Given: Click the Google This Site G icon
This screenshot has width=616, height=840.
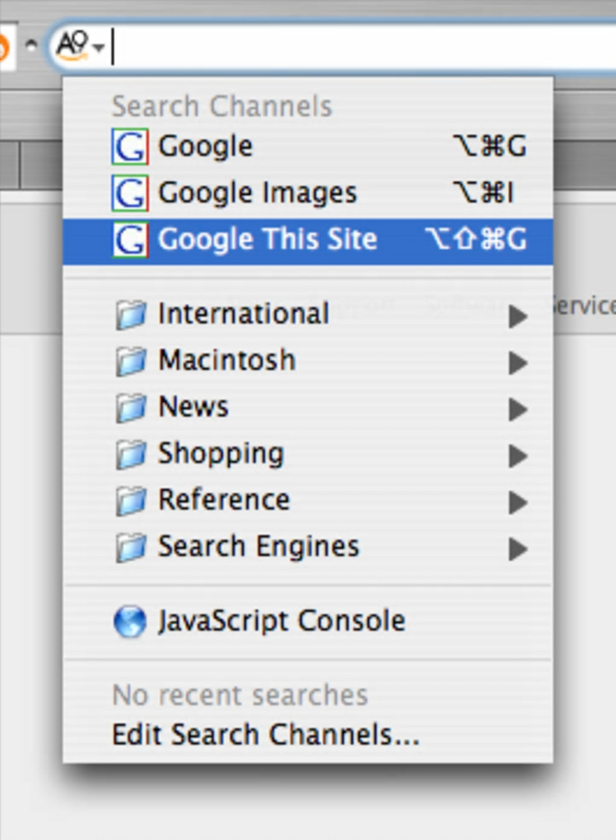Looking at the screenshot, I should pyautogui.click(x=129, y=240).
